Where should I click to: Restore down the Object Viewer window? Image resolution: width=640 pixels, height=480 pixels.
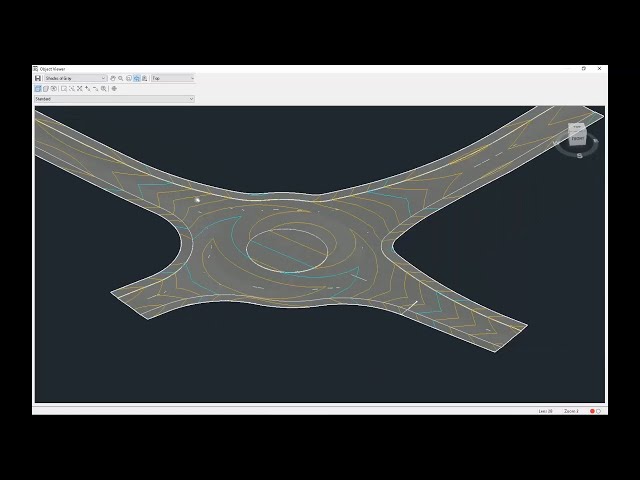click(584, 69)
